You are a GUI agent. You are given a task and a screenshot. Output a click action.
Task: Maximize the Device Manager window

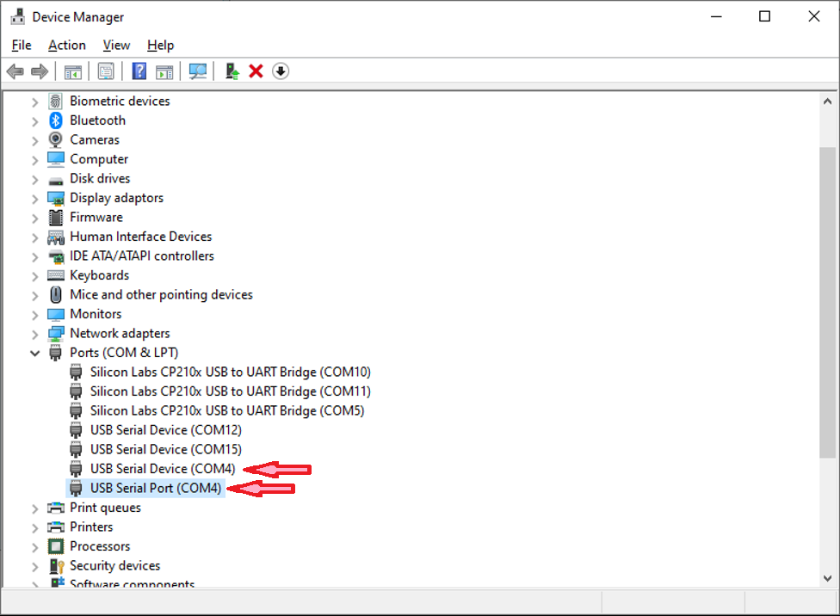point(764,16)
